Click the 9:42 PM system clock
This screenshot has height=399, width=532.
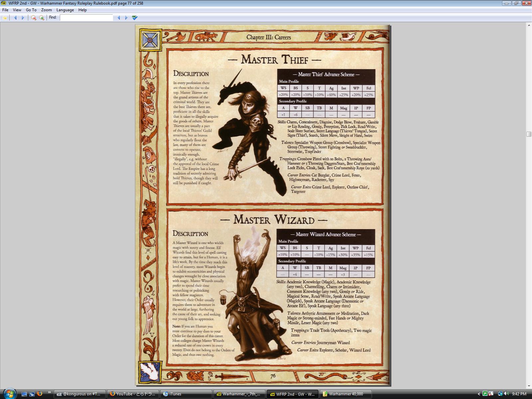pos(519,394)
